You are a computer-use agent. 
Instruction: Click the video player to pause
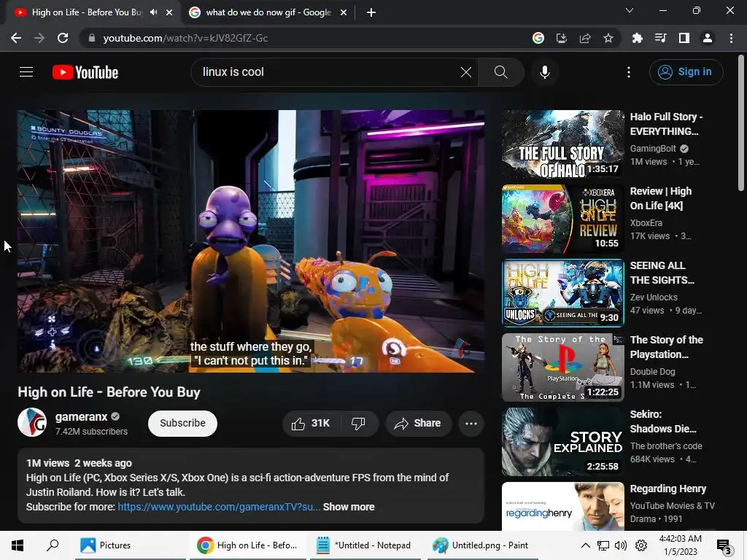tap(251, 241)
